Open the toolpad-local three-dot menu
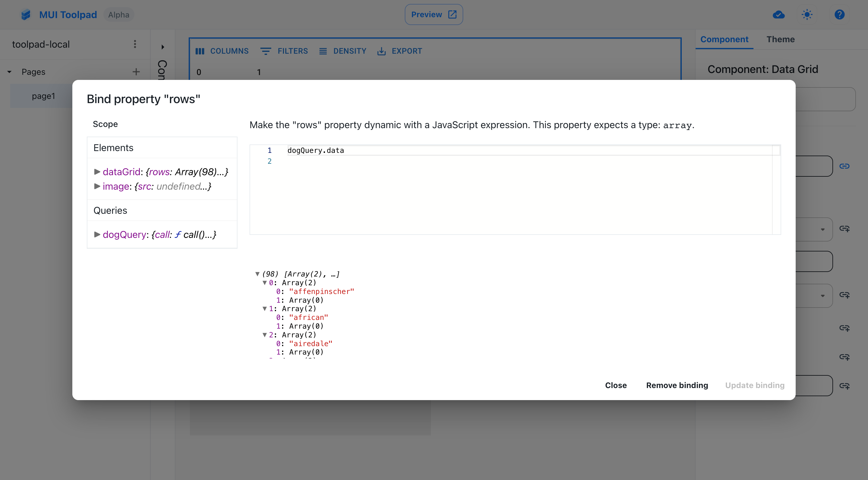Viewport: 868px width, 480px height. 135,44
